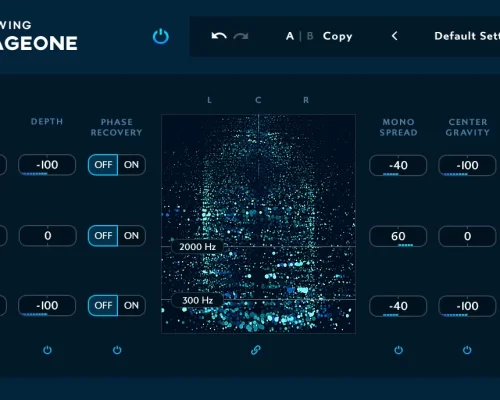
Task: Click the L label above the stereo display
Action: click(x=209, y=100)
